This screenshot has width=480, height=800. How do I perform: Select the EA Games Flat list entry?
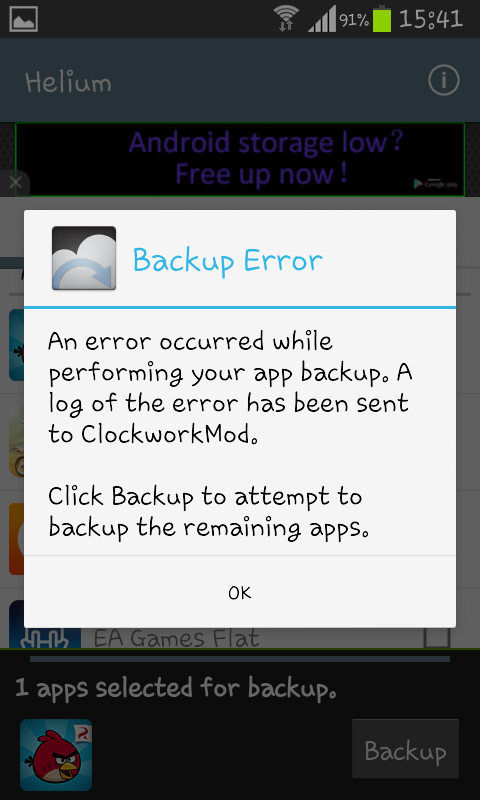(240, 638)
